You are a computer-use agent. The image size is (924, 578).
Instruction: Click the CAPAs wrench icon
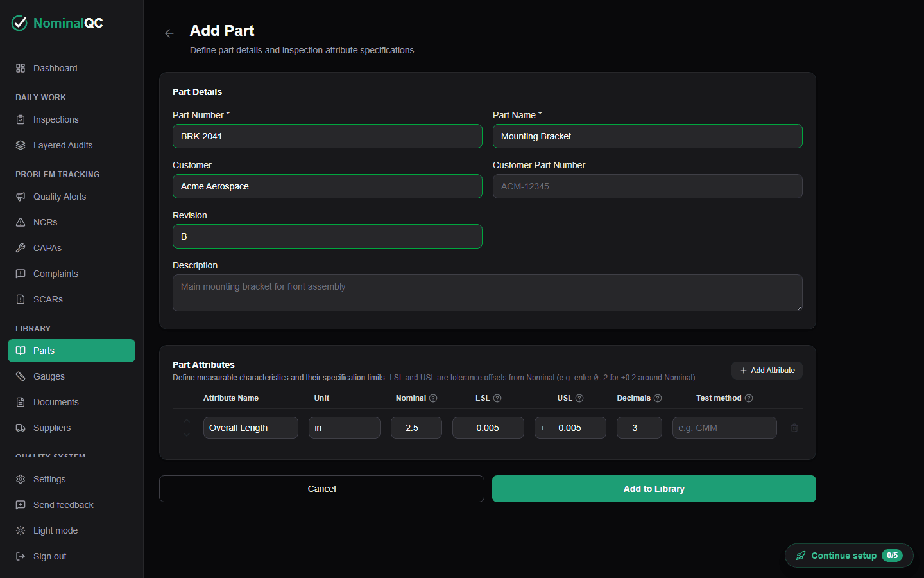21,248
